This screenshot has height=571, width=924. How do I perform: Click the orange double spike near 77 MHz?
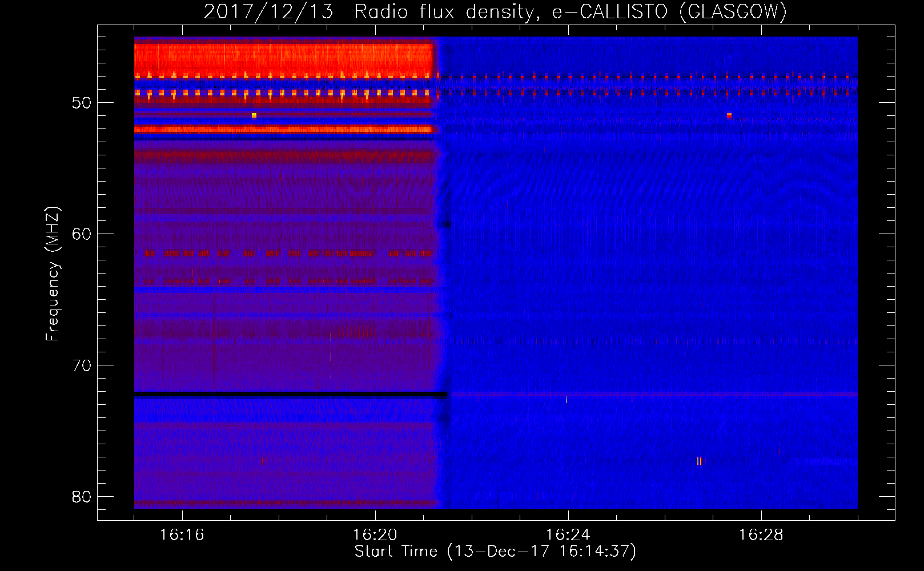pos(699,461)
